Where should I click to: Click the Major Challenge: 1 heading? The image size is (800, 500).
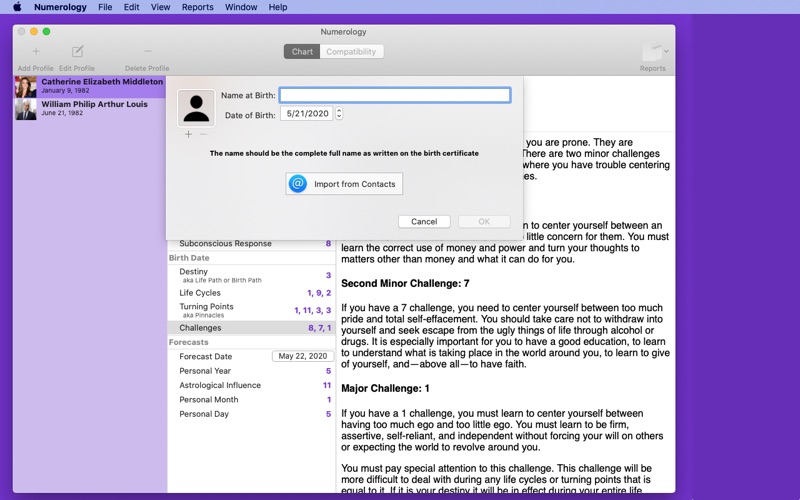pyautogui.click(x=385, y=389)
